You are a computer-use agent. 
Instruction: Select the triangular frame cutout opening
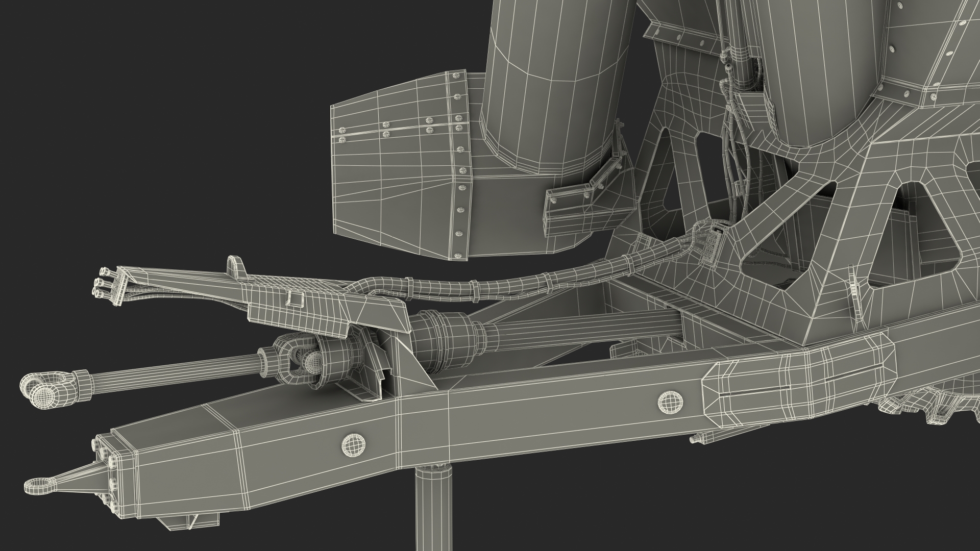pyautogui.click(x=914, y=240)
